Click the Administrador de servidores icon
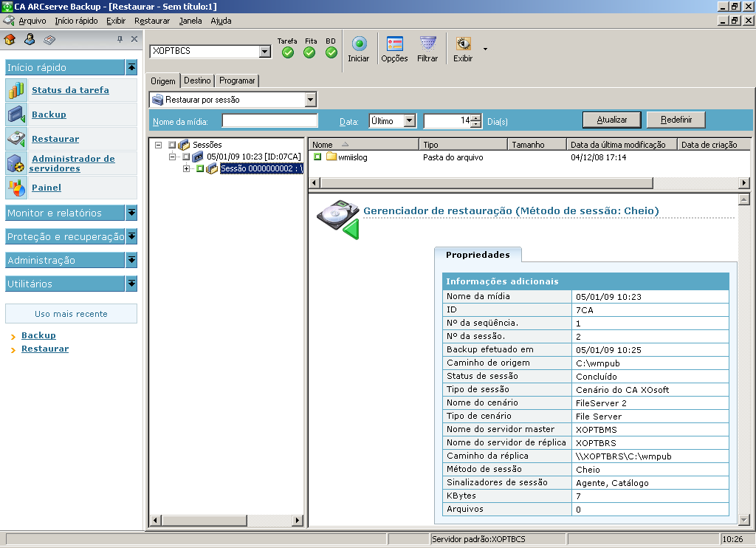 pyautogui.click(x=17, y=163)
